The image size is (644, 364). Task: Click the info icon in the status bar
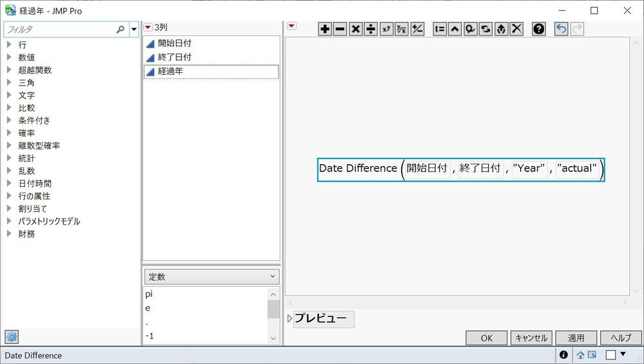pos(563,354)
